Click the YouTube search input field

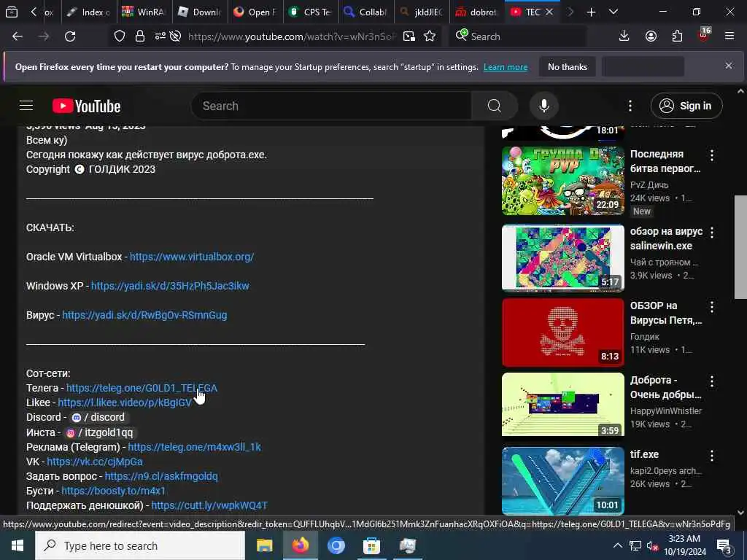click(331, 106)
